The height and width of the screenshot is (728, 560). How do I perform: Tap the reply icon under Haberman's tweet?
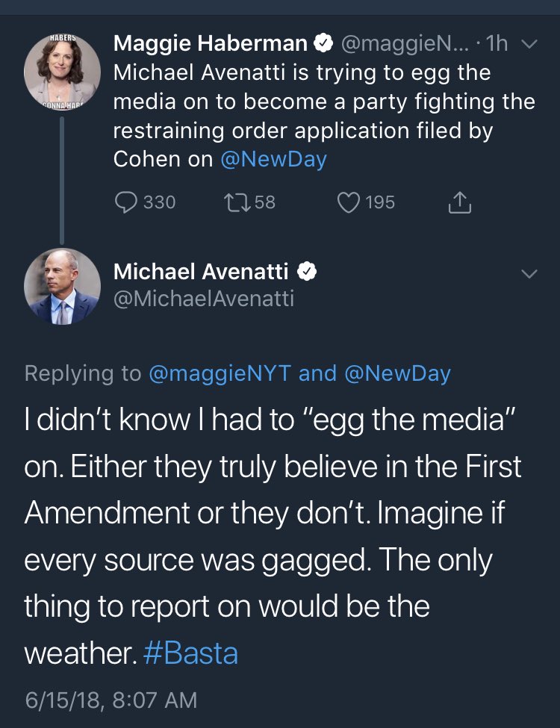128,202
